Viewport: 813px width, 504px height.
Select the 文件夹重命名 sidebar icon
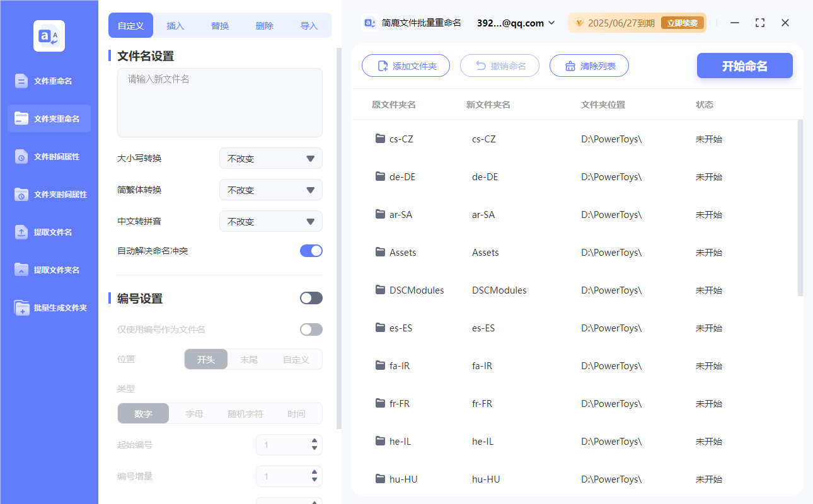click(49, 118)
